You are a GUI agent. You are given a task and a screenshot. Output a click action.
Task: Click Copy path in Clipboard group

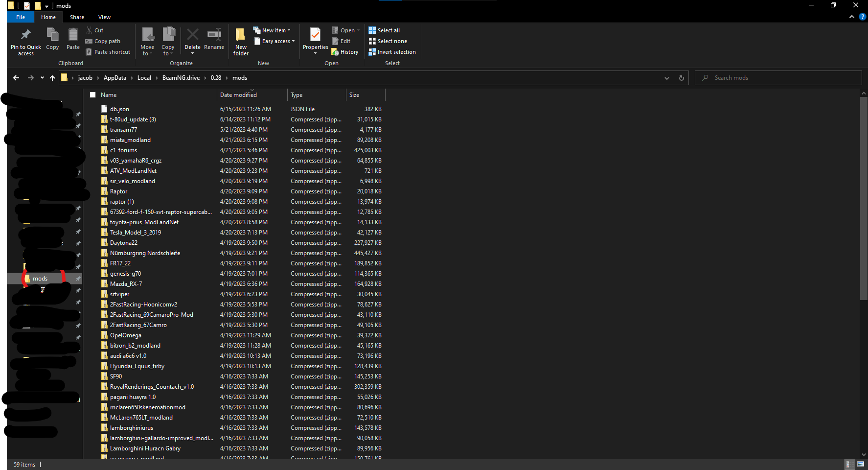(x=103, y=41)
